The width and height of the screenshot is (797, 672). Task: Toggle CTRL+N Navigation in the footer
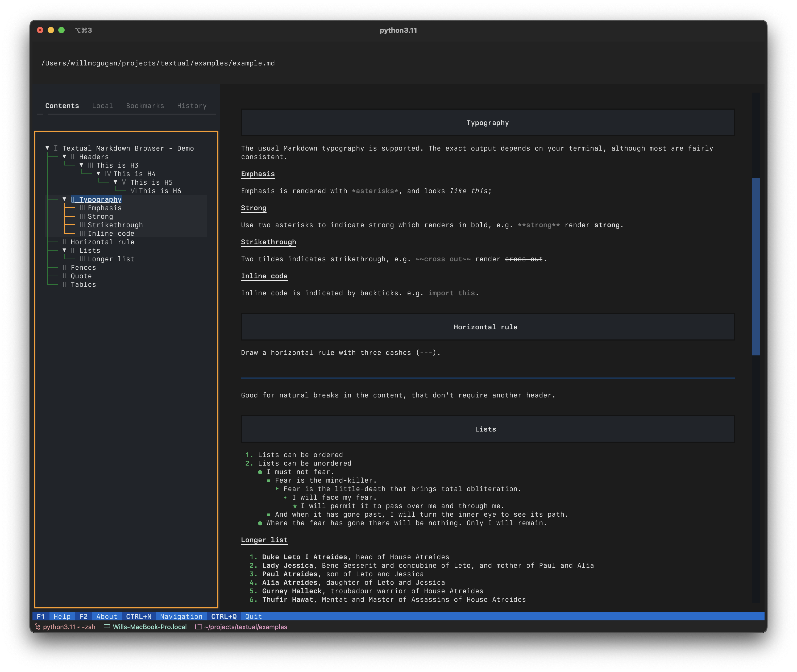[164, 616]
